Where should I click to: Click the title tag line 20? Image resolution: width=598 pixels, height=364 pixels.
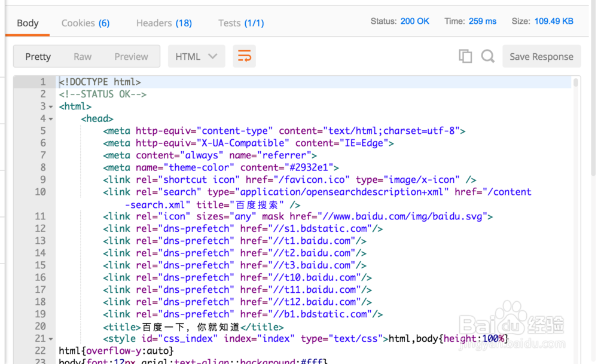193,327
